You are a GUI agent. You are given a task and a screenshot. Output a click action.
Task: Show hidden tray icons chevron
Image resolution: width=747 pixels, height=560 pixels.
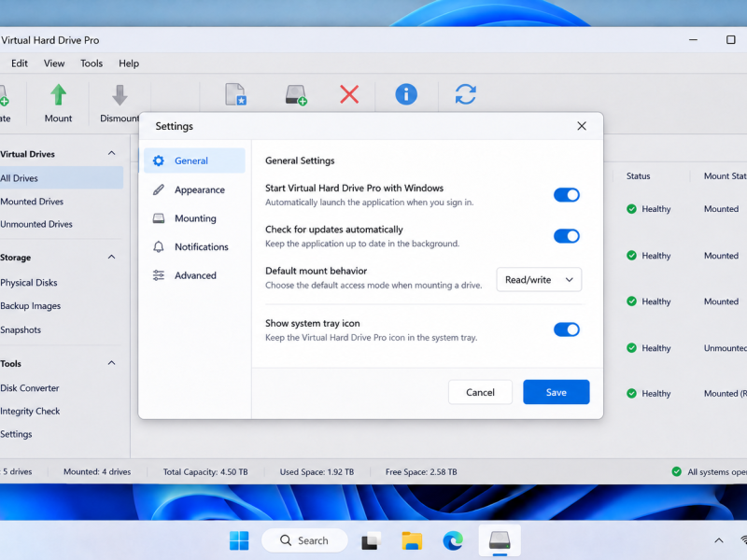pos(719,540)
